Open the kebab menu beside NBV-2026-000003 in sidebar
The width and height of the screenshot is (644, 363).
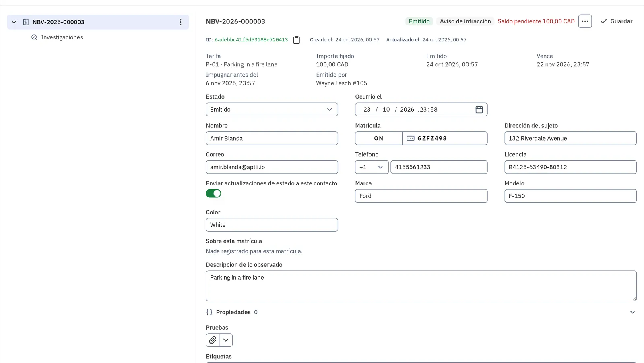tap(180, 22)
